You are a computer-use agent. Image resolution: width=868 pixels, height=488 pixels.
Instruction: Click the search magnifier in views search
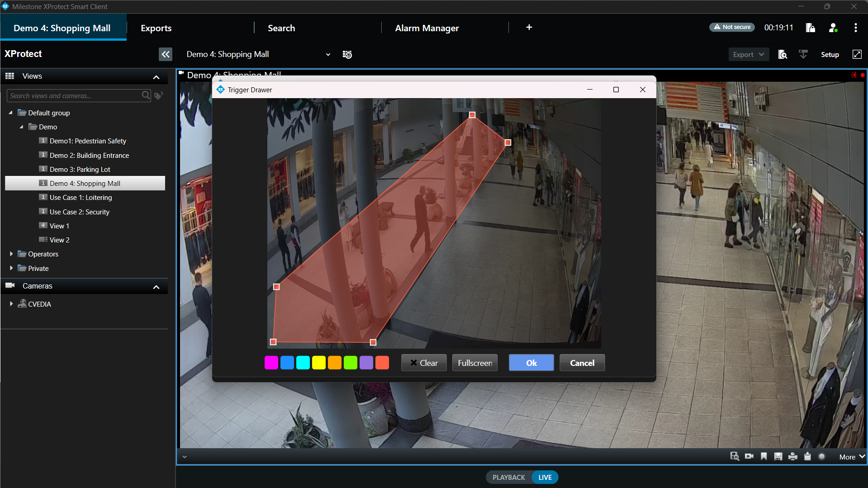pyautogui.click(x=146, y=95)
